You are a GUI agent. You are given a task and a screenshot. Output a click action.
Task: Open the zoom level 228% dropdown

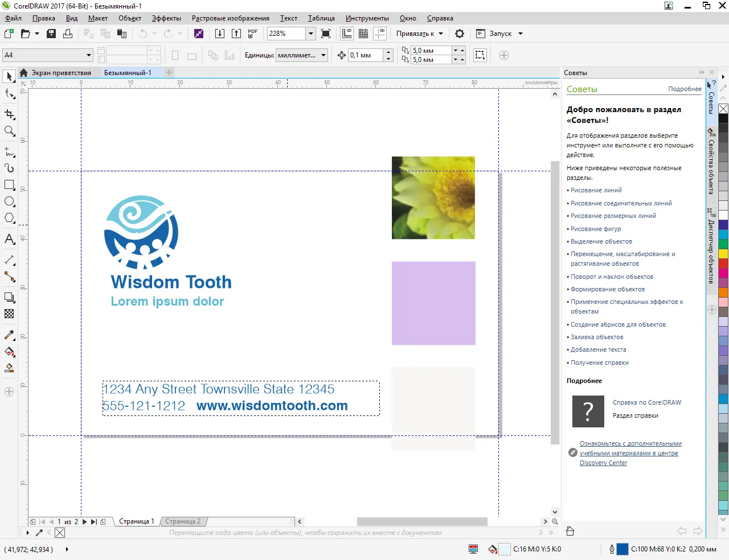[311, 34]
